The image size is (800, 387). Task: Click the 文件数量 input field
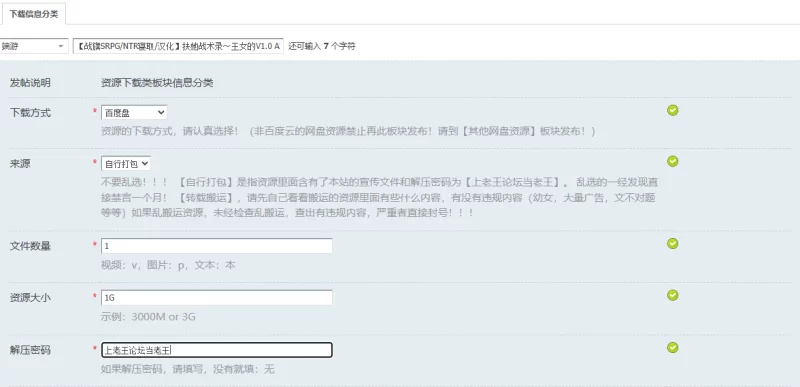pyautogui.click(x=217, y=246)
